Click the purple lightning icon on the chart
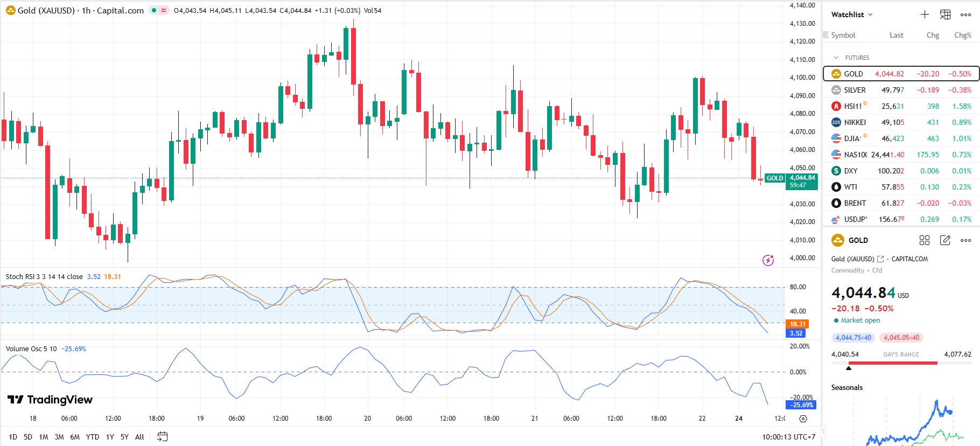 [768, 260]
